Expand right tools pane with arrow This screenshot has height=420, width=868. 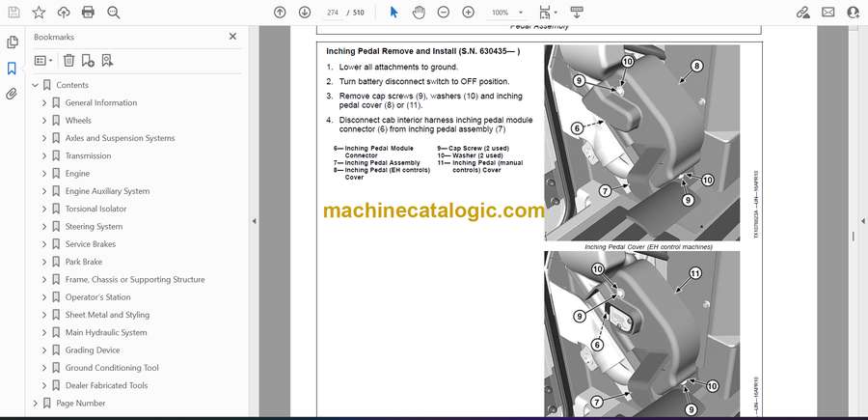pos(862,221)
